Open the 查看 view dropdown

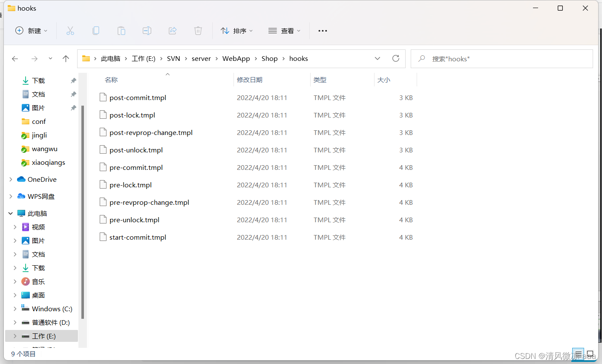(285, 31)
